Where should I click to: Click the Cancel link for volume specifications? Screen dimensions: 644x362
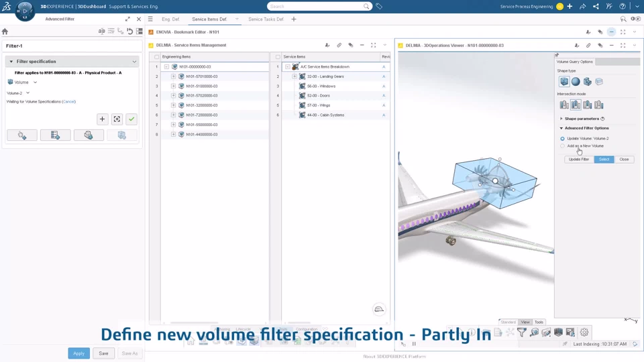click(x=68, y=101)
